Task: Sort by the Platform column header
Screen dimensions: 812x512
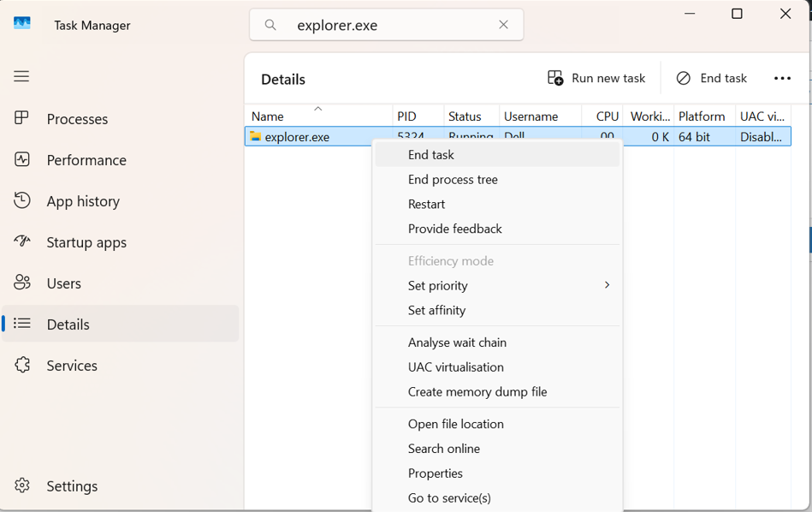Action: [704, 116]
